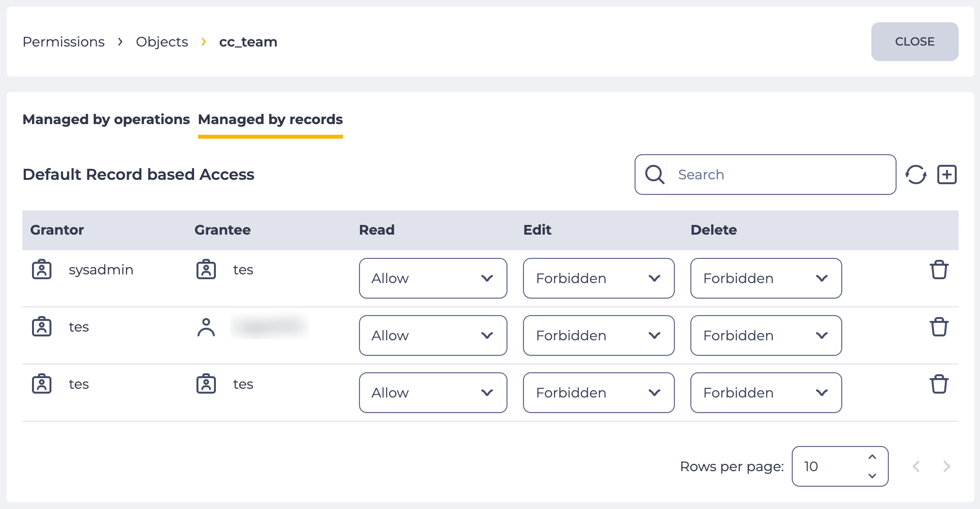The height and width of the screenshot is (509, 980).
Task: Go to the next page arrow
Action: pos(947,466)
